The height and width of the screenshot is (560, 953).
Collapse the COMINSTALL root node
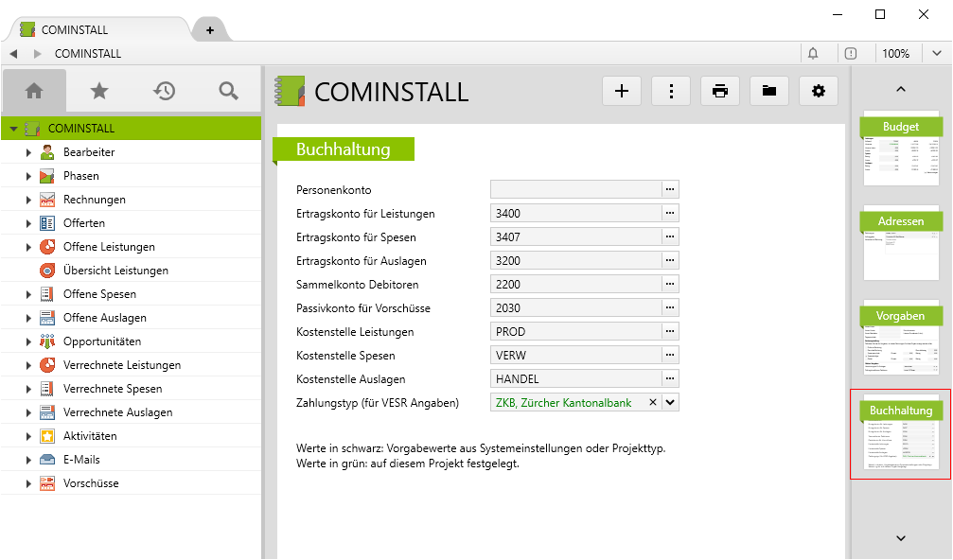[x=13, y=129]
